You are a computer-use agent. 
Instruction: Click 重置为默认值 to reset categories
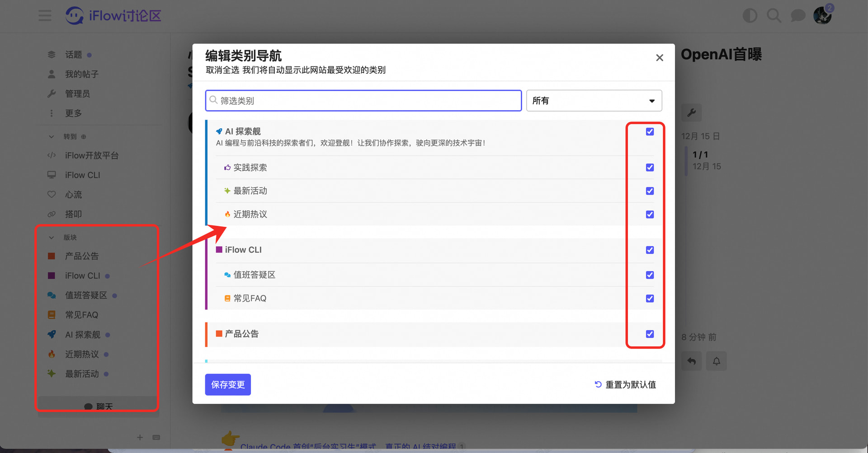point(625,385)
